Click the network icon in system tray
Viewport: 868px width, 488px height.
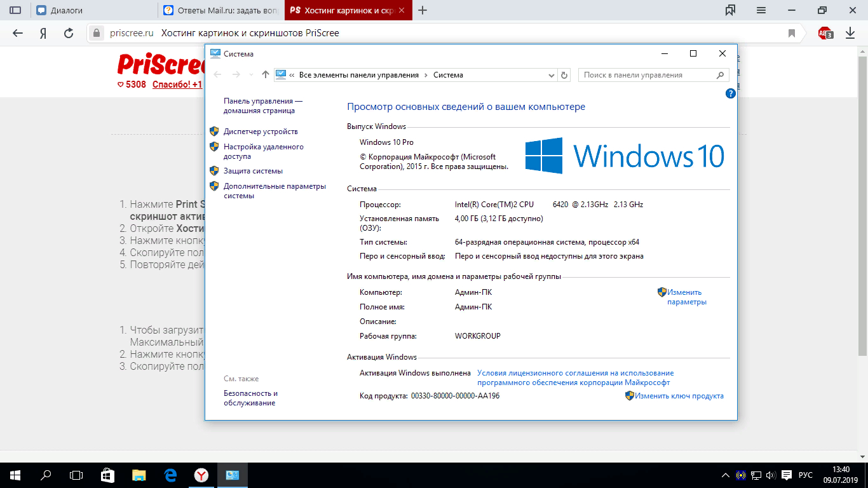coord(756,475)
